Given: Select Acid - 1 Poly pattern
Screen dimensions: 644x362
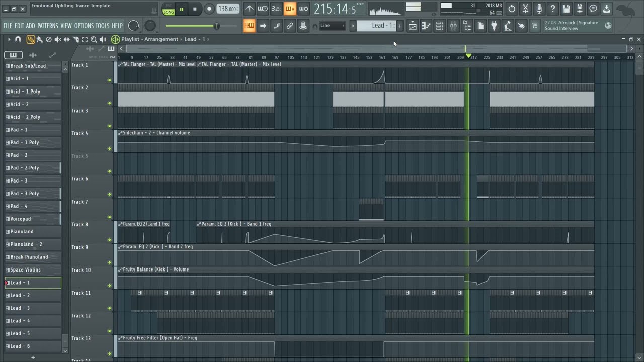Looking at the screenshot, I should point(33,92).
